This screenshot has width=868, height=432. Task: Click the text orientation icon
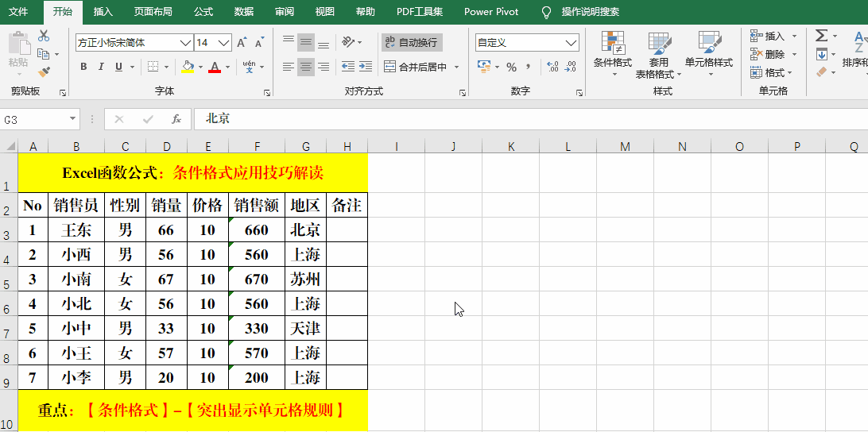point(348,42)
